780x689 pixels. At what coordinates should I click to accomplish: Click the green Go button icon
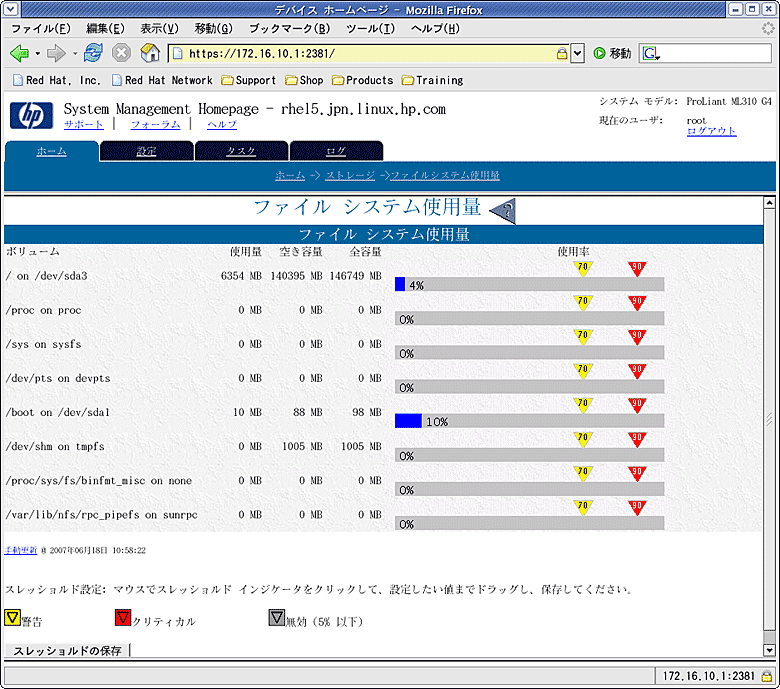pos(599,53)
